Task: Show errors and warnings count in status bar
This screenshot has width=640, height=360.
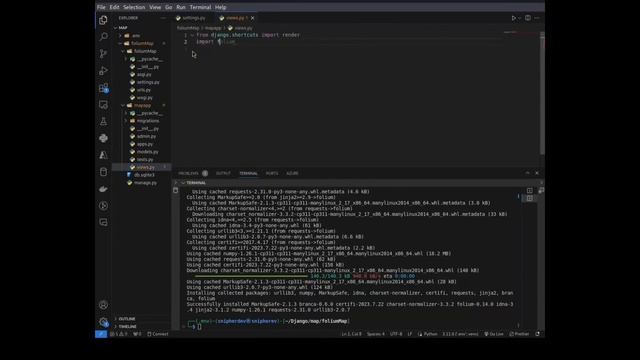Action: pos(119,334)
